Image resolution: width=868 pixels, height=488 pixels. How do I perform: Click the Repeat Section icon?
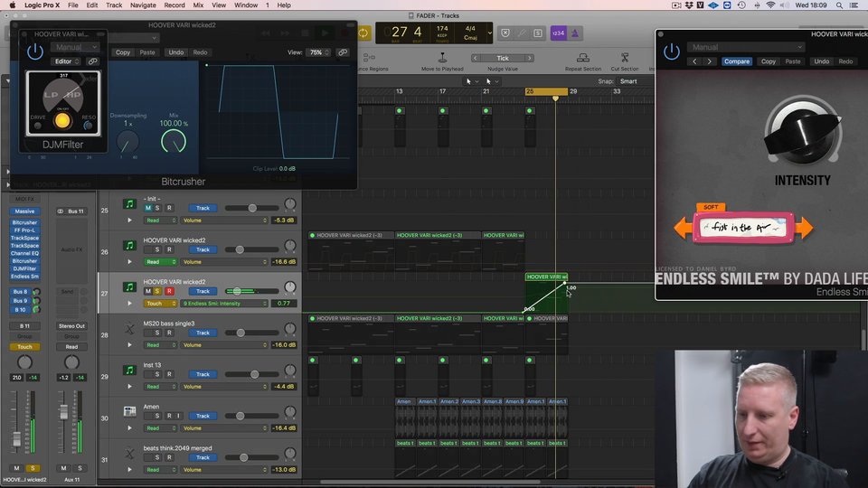583,58
